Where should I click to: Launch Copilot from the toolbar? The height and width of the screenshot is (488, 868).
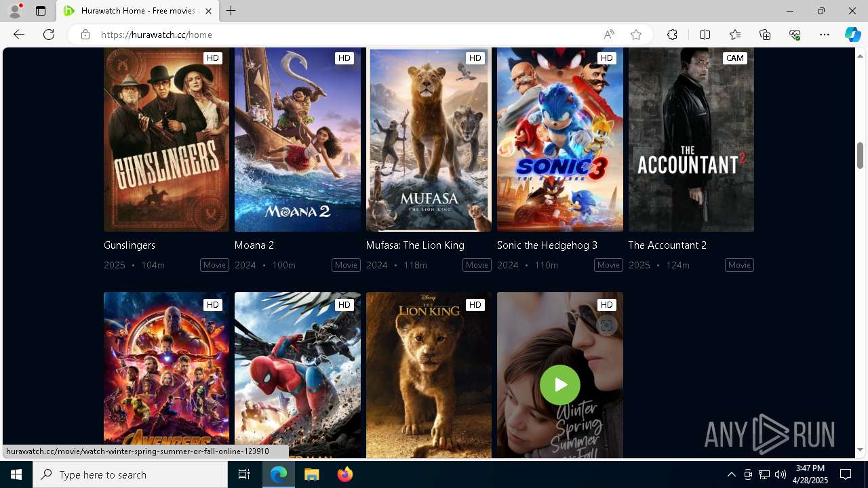point(852,35)
